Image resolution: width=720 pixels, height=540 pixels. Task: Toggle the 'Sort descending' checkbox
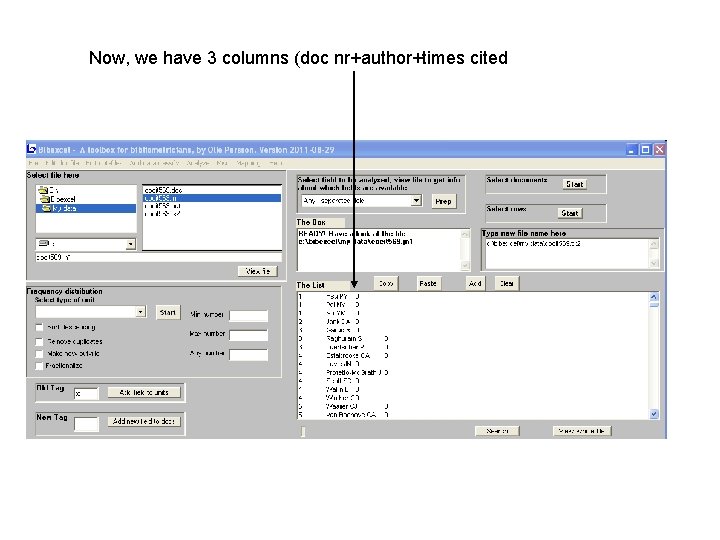pyautogui.click(x=39, y=327)
